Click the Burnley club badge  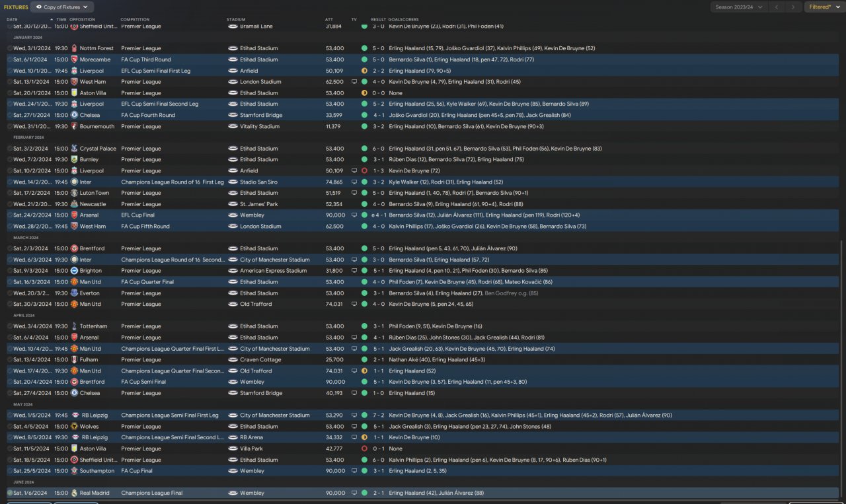click(74, 159)
